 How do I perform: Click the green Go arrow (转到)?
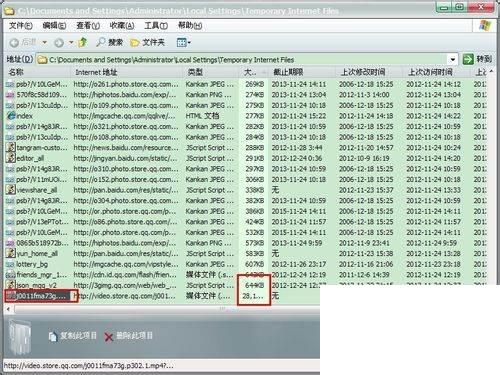[468, 59]
